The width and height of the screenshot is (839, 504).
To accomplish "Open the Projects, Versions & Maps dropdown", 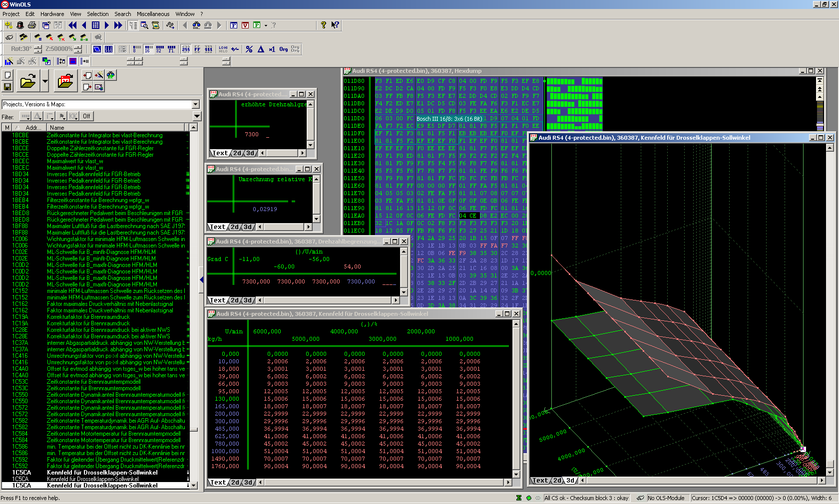I will pos(195,104).
